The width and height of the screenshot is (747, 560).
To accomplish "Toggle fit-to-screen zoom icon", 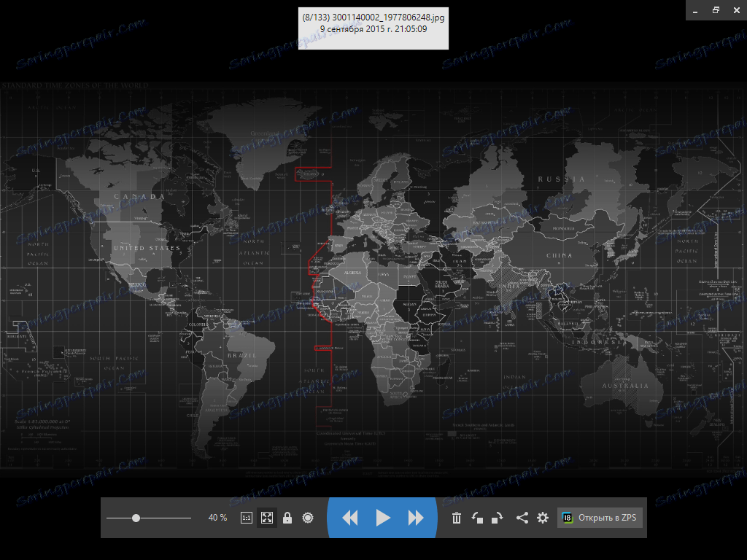I will point(267,518).
